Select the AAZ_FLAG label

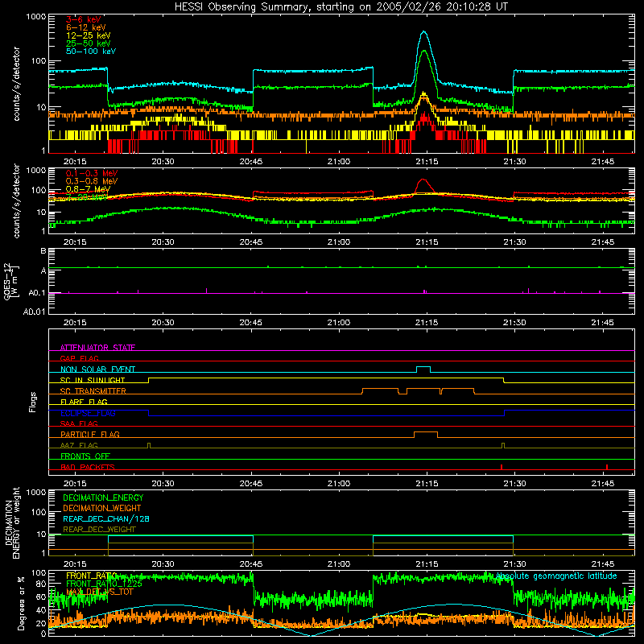click(79, 445)
